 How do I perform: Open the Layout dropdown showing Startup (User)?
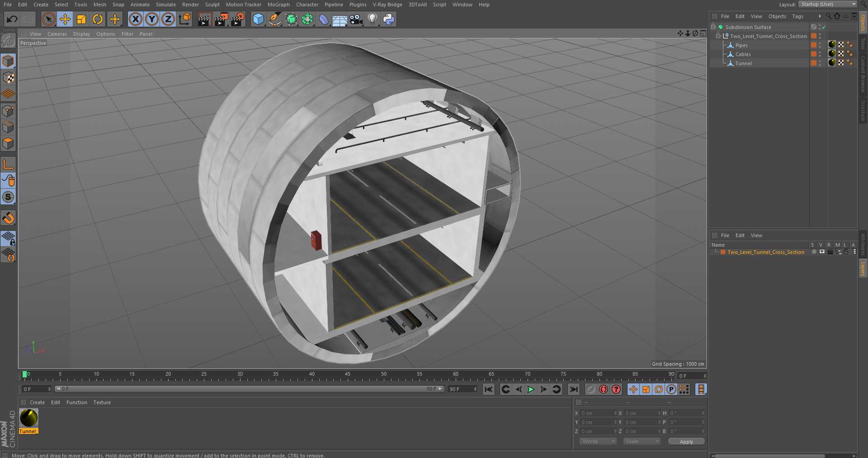[x=828, y=4]
